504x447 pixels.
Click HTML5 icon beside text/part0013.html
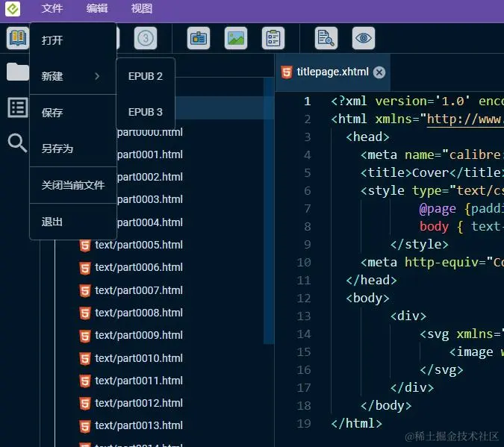click(x=85, y=427)
